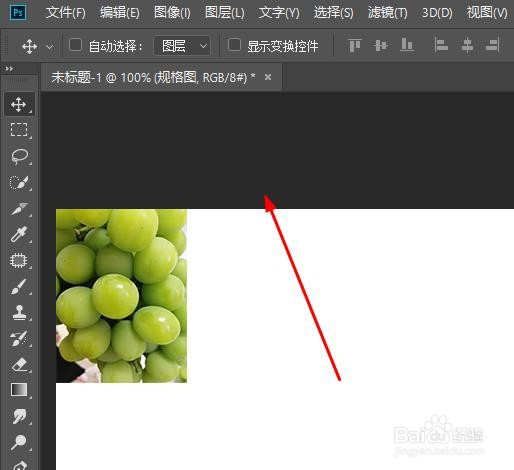Open the 图像(I) menu

click(172, 13)
